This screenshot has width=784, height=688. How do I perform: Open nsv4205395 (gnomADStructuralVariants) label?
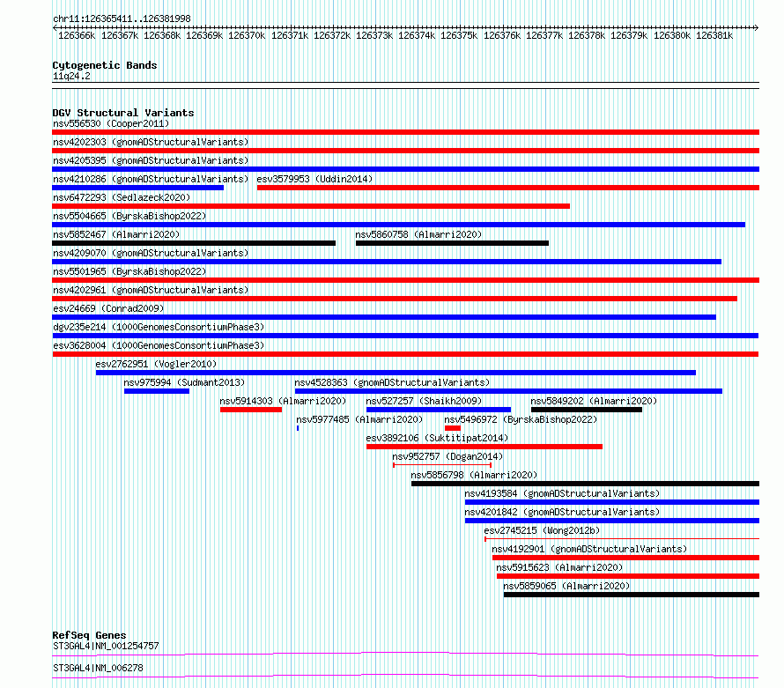151,160
